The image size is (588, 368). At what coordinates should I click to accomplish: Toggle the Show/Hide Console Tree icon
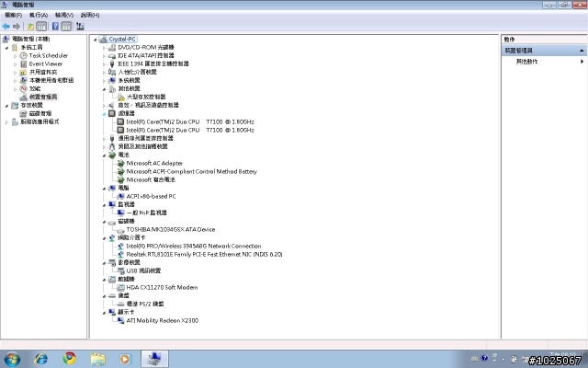click(x=41, y=27)
